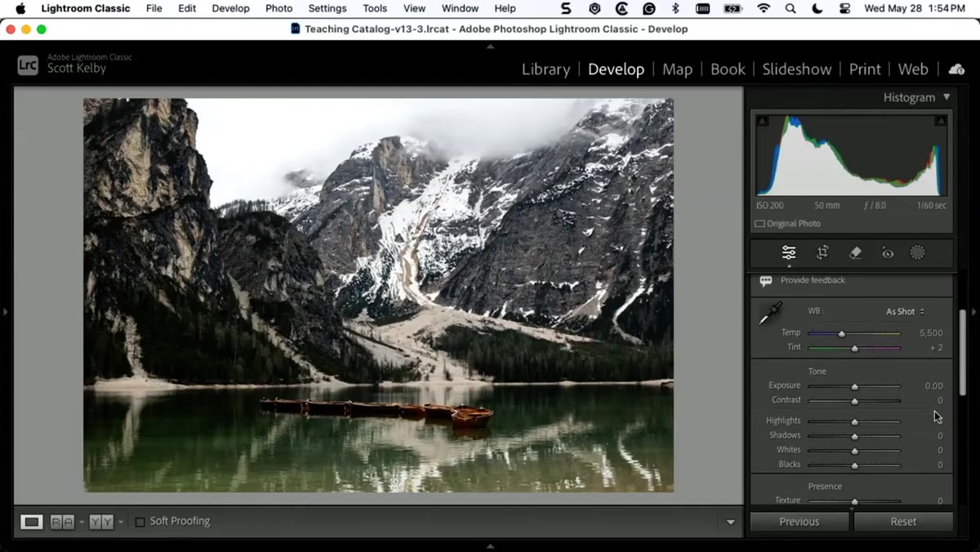Switch to the Print module
The image size is (980, 552).
865,69
